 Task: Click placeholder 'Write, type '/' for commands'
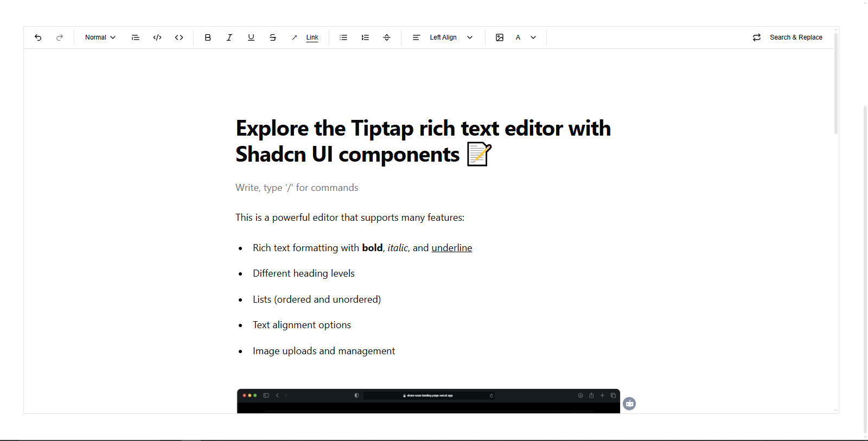[297, 188]
